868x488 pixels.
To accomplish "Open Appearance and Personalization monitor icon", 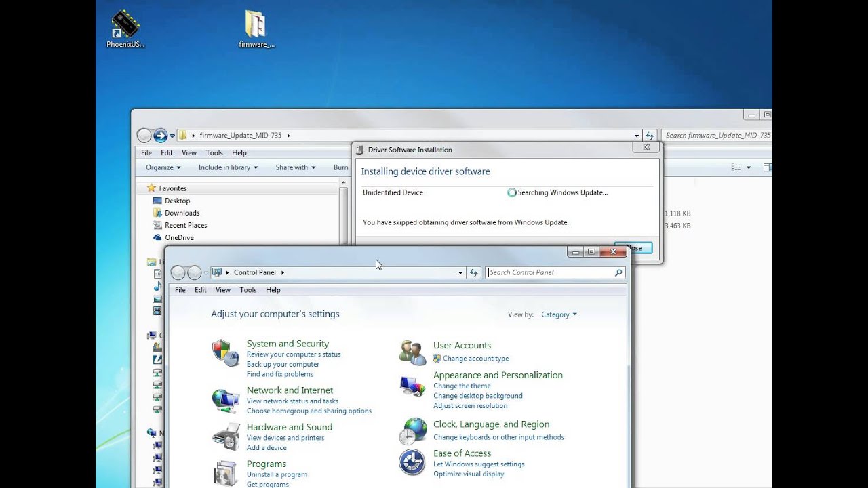I will point(412,386).
